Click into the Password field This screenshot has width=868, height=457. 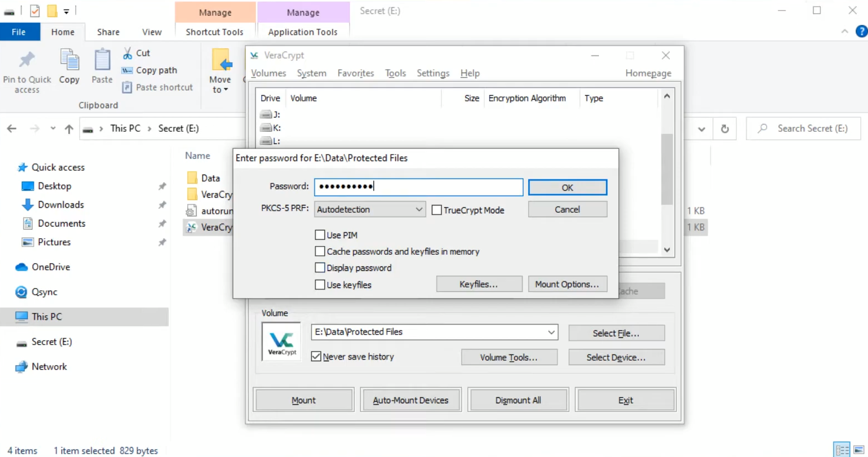pyautogui.click(x=418, y=187)
